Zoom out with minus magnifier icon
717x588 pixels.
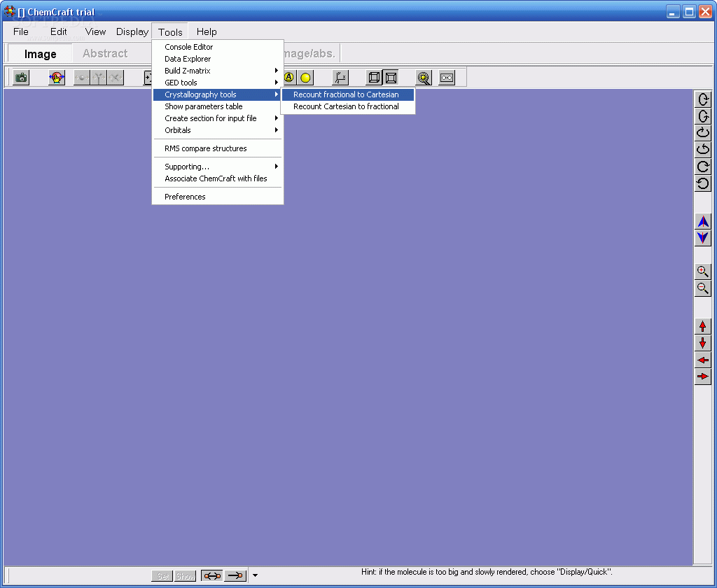point(703,288)
